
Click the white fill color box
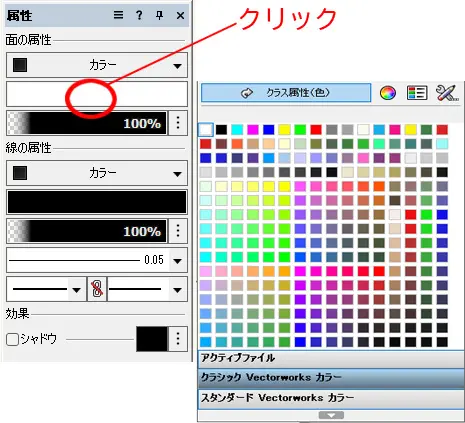97,94
